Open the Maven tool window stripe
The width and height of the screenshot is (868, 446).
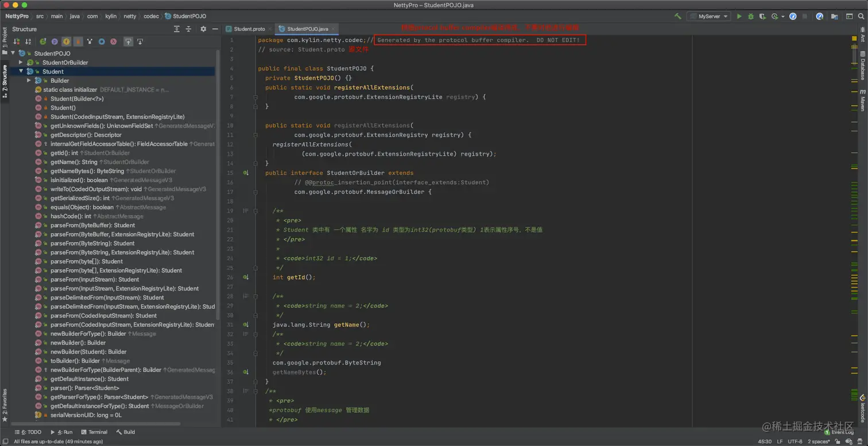pyautogui.click(x=862, y=100)
